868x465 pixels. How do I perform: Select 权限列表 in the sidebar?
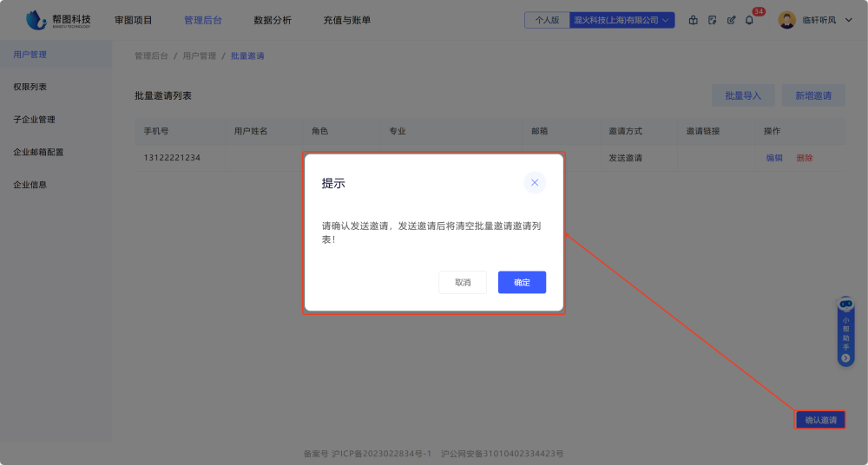pyautogui.click(x=30, y=87)
